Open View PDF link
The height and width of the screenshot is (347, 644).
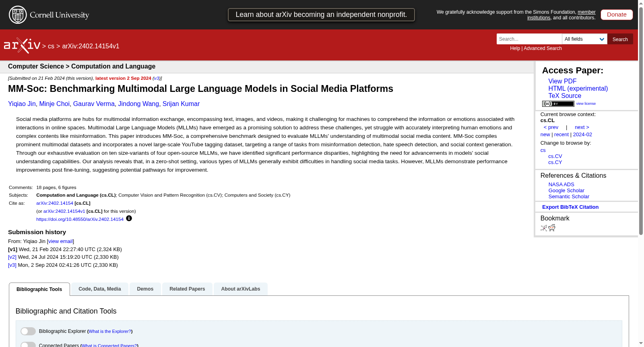pos(562,81)
